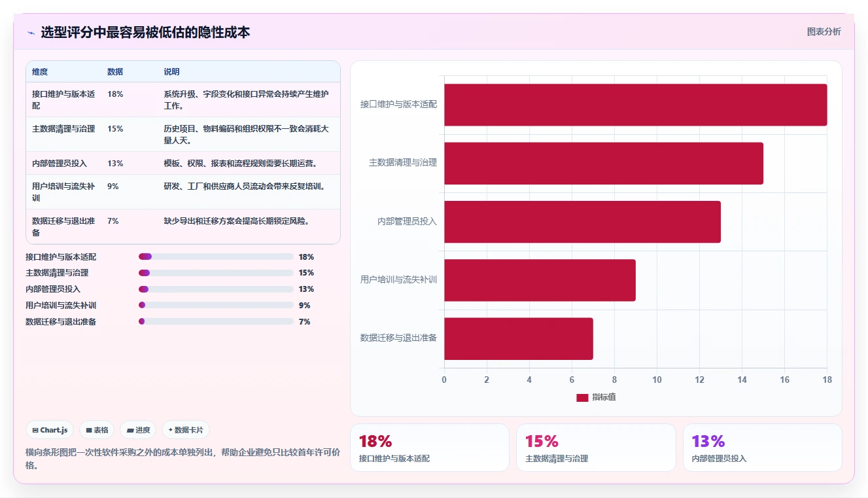Open the 13% 内部管理员投入 data card
Viewport: 868px width, 498px height.
[x=763, y=448]
